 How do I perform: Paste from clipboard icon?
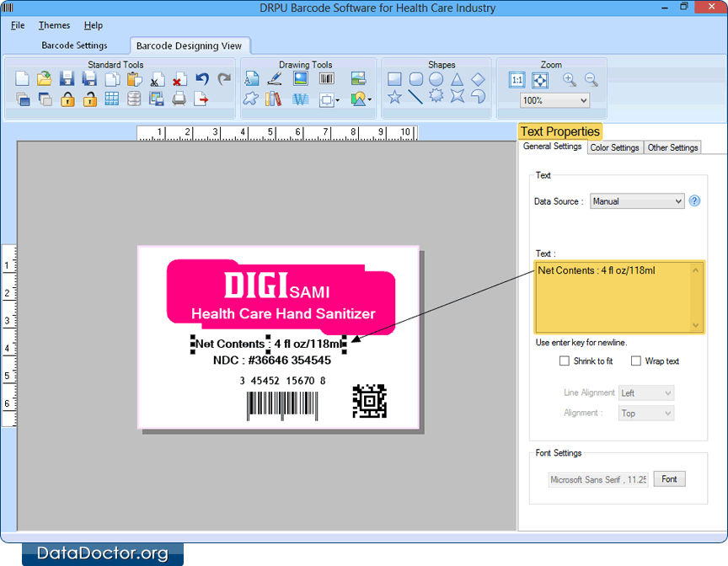click(134, 79)
